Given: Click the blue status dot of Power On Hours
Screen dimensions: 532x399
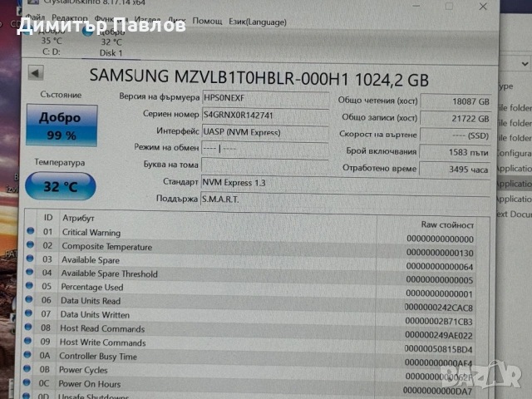Looking at the screenshot, I should (27, 382).
